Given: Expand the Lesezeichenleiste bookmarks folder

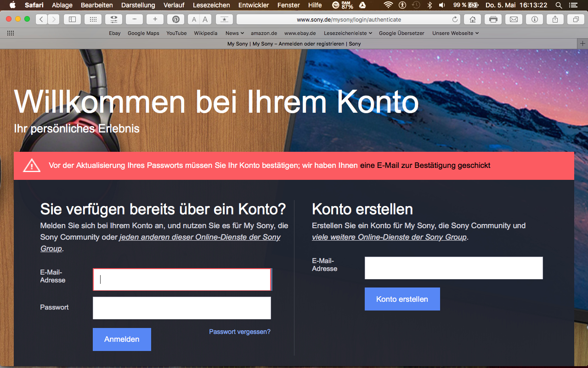Looking at the screenshot, I should coord(348,33).
